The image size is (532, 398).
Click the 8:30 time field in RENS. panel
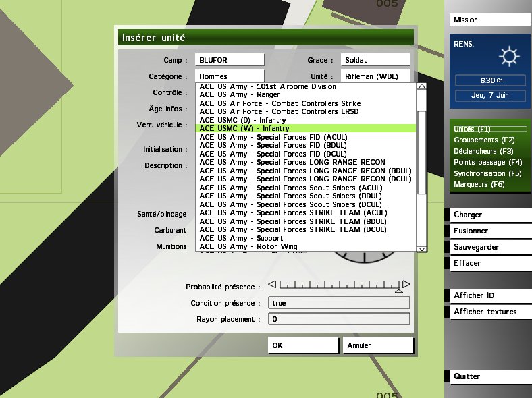490,80
